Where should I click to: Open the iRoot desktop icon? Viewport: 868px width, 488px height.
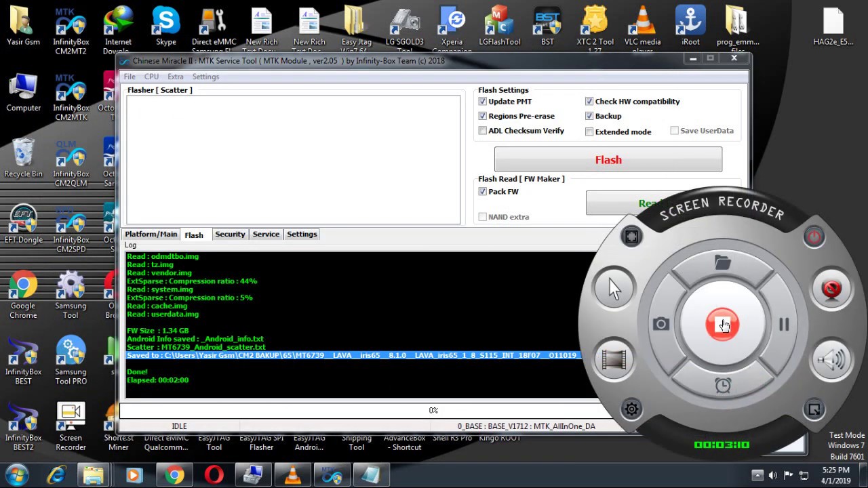point(690,27)
